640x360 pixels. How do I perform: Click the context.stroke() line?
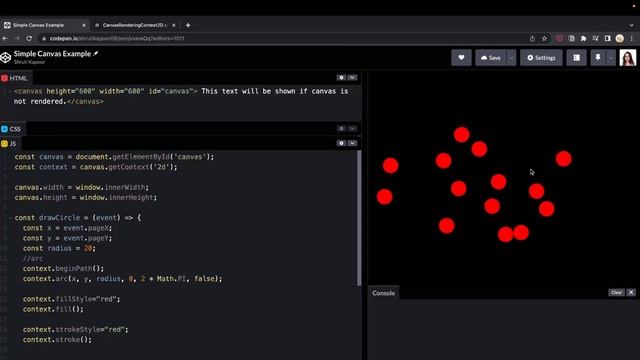coord(57,340)
